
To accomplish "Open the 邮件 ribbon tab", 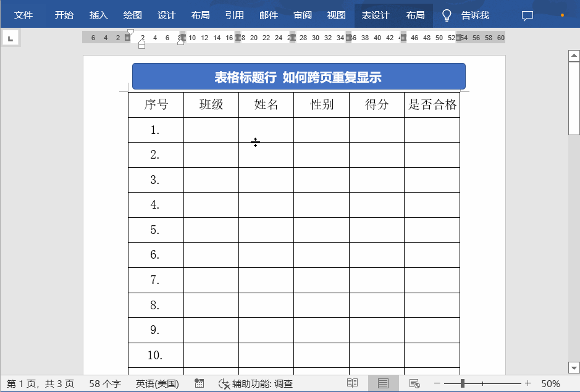I will 269,15.
